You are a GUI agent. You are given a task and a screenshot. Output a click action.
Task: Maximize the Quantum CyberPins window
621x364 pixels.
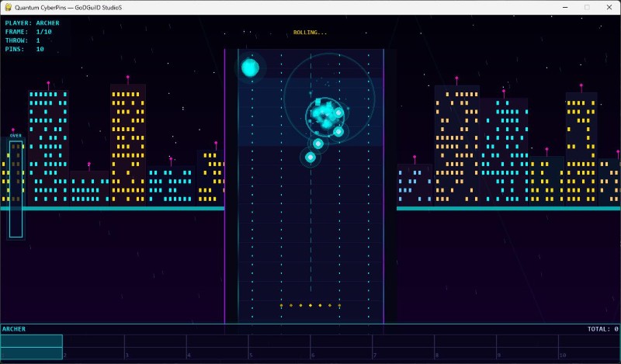[587, 7]
